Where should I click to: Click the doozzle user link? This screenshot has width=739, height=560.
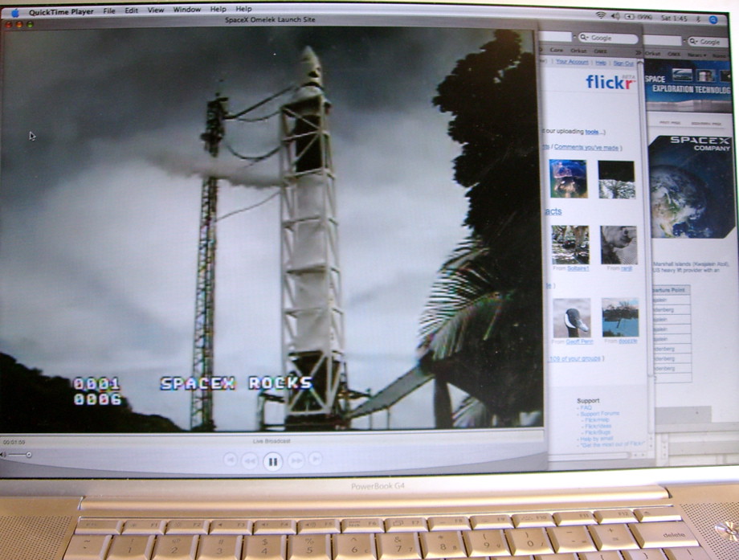pos(628,341)
